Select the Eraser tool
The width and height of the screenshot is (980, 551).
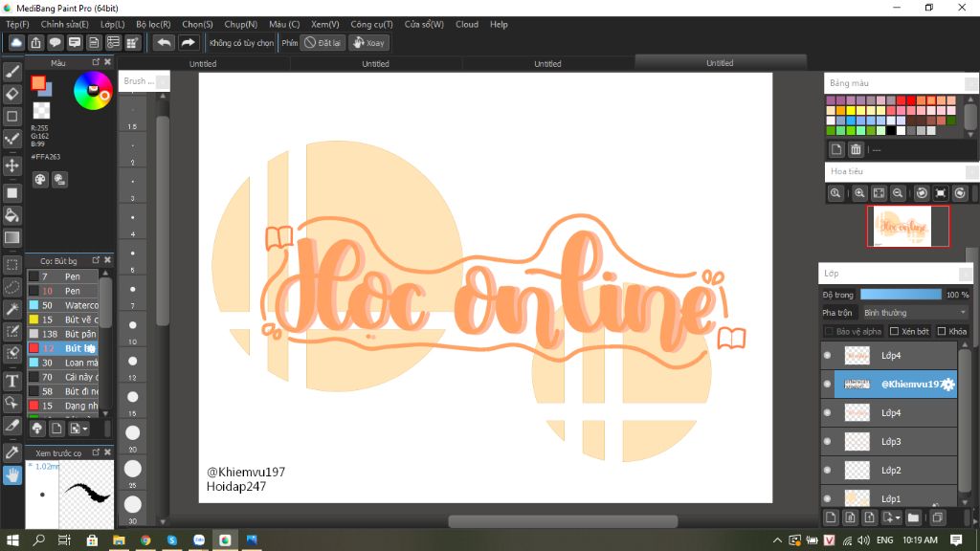pyautogui.click(x=11, y=94)
